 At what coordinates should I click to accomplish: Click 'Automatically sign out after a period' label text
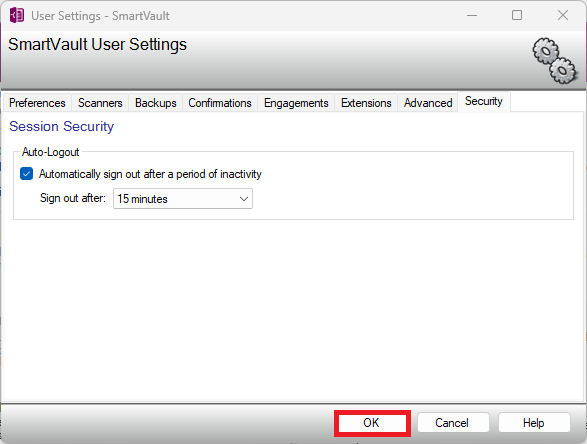coord(150,174)
